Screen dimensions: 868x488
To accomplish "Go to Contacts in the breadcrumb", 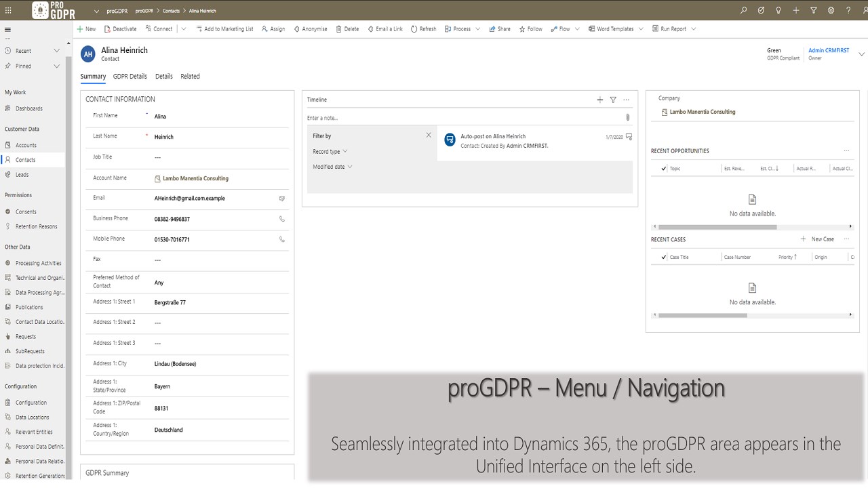I will tap(171, 12).
